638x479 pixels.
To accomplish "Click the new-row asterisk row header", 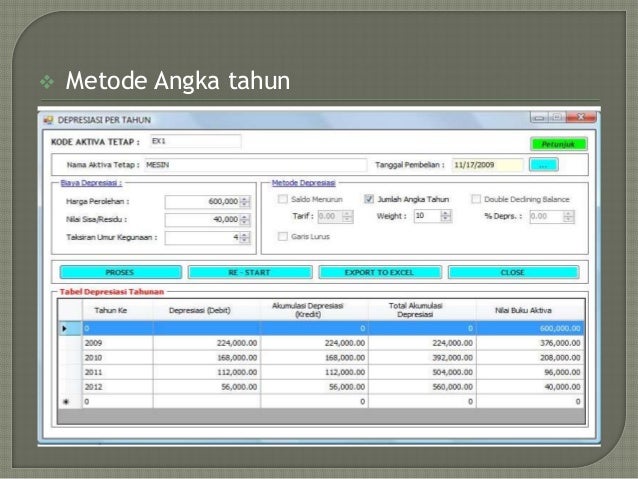I will tap(70, 402).
